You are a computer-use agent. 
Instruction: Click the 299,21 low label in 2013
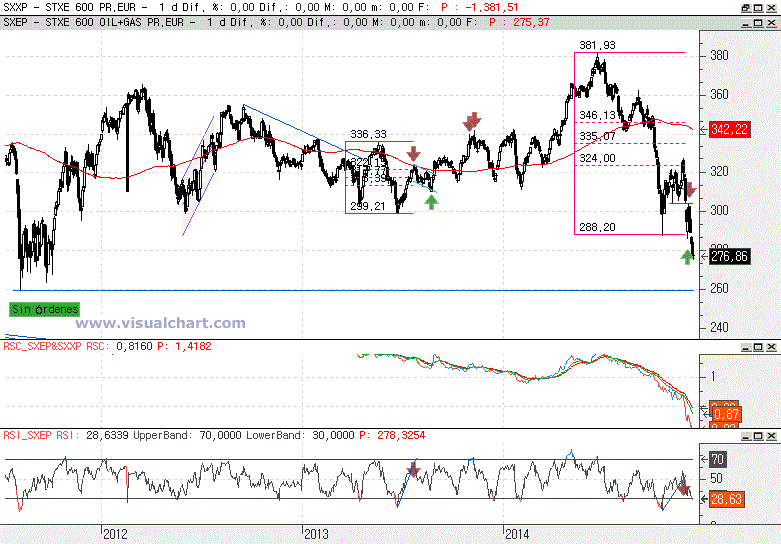click(x=368, y=206)
